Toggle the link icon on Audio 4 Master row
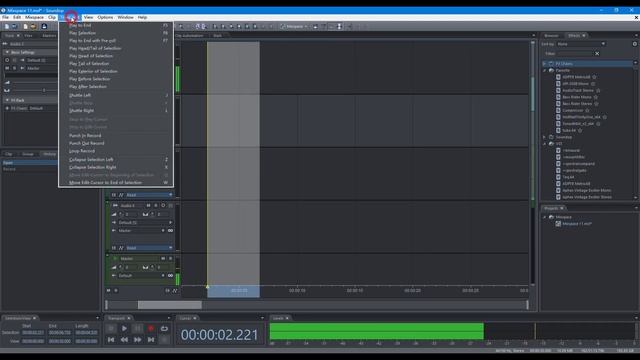Image resolution: width=640 pixels, height=360 pixels. [x=170, y=231]
